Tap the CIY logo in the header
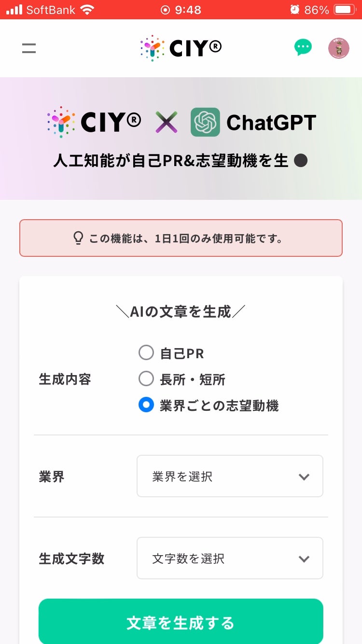This screenshot has width=362, height=644. click(x=181, y=48)
